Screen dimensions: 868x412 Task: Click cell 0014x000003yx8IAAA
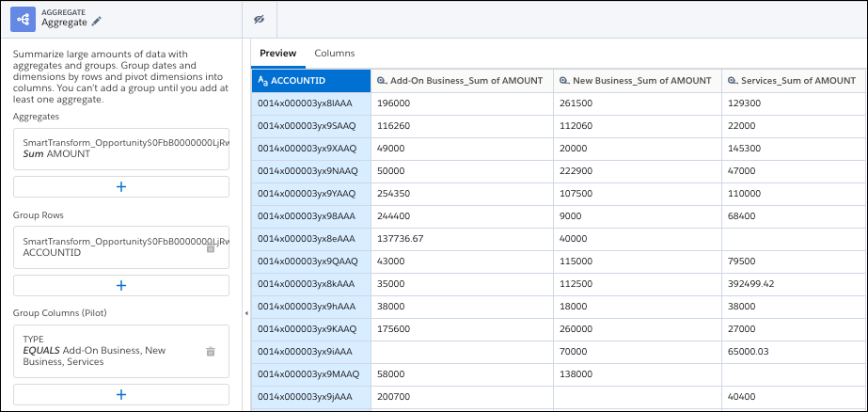[311, 103]
